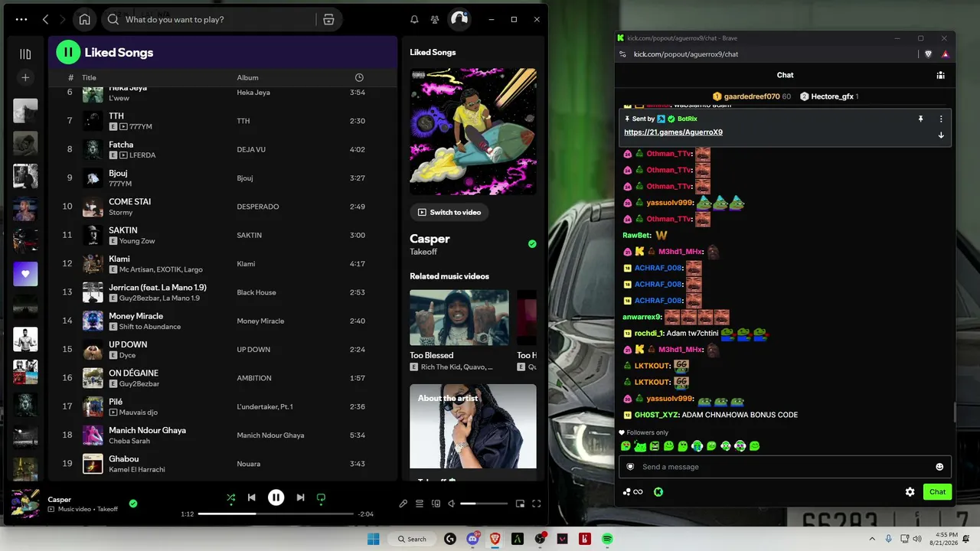Viewport: 980px width, 551px height.
Task: Open Brave Shields icon in Kick window
Action: click(929, 54)
